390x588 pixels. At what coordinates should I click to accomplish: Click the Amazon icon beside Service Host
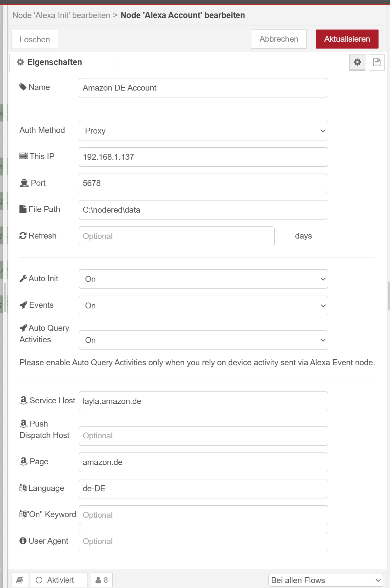tap(24, 400)
